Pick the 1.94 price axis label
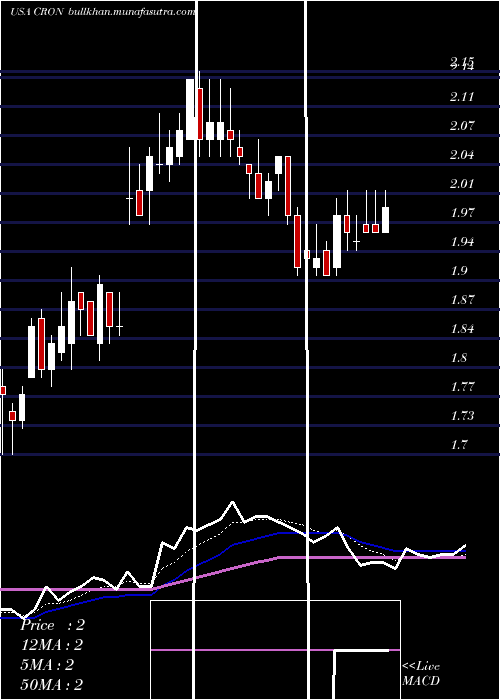The height and width of the screenshot is (700, 500). [x=462, y=242]
